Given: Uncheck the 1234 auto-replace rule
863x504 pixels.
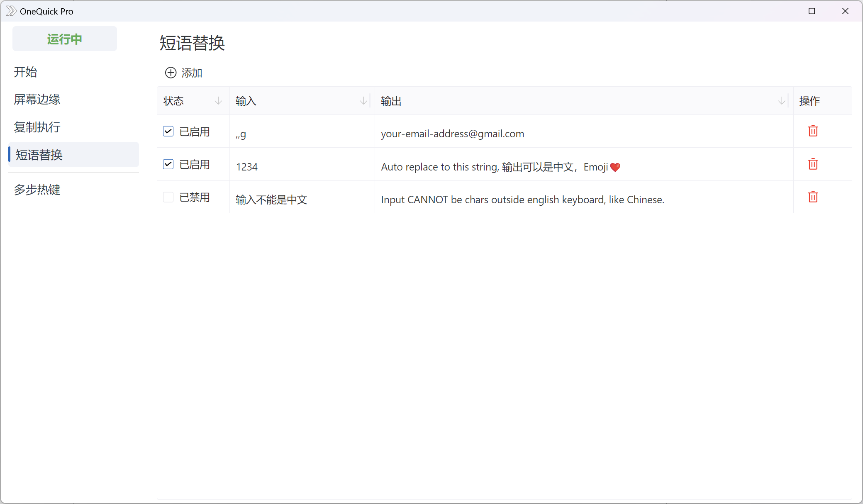Looking at the screenshot, I should (x=168, y=164).
